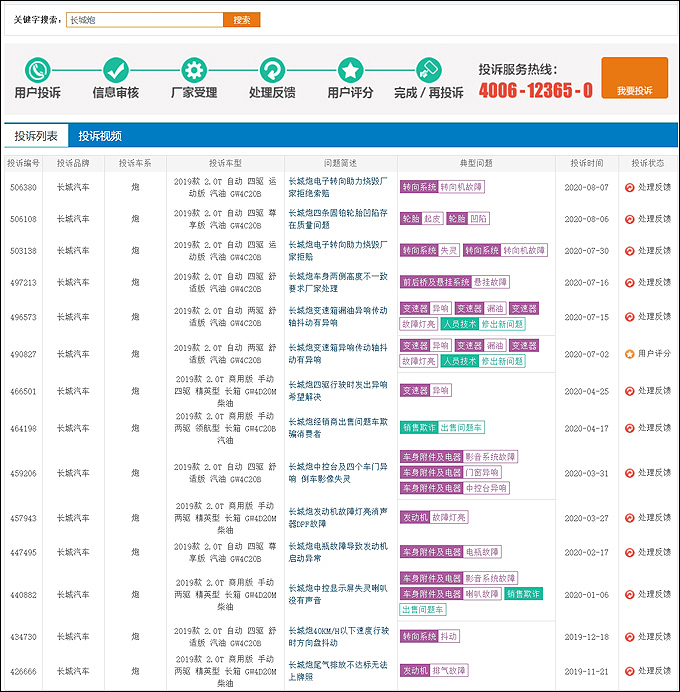
Task: Click the 我要投诉 orange button
Action: (634, 78)
